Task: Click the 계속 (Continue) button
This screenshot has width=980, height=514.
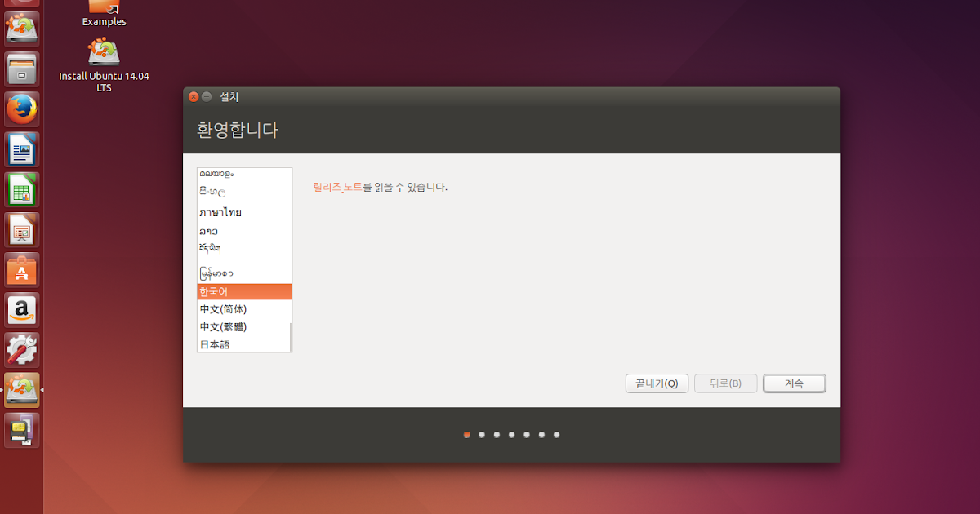Action: coord(794,383)
